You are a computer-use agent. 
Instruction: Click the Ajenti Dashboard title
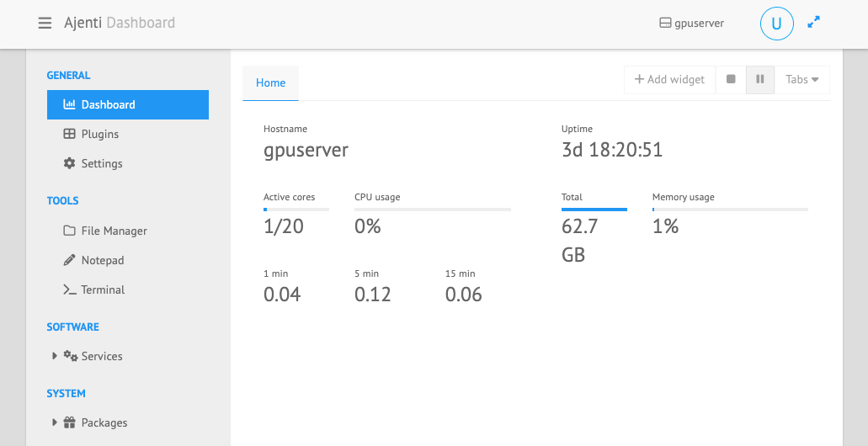(120, 23)
